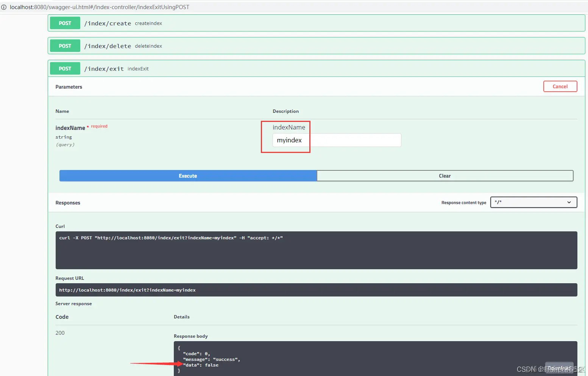Click the Responses section heading
The width and height of the screenshot is (588, 376).
[68, 203]
